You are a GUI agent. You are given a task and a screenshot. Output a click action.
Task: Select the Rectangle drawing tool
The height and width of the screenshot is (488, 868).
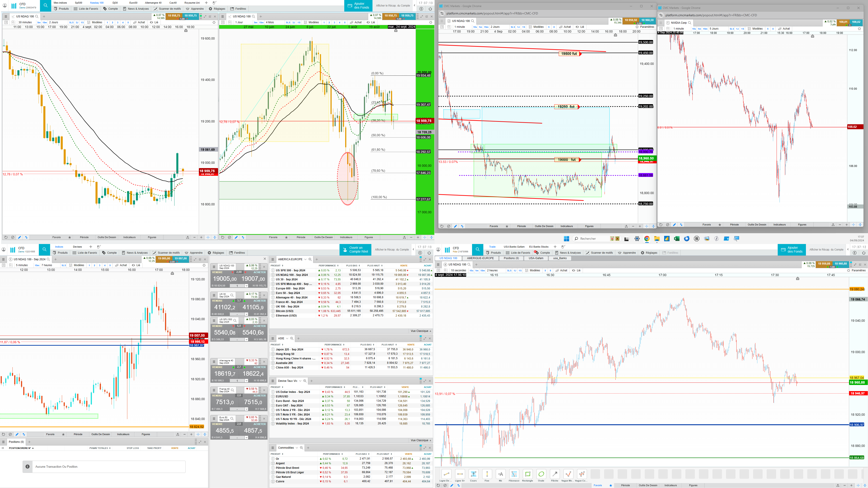[528, 474]
